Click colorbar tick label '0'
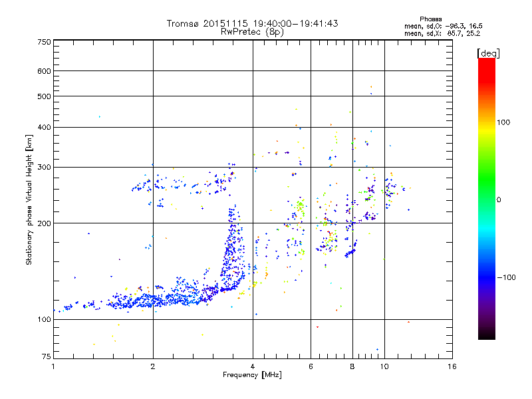 click(x=498, y=199)
